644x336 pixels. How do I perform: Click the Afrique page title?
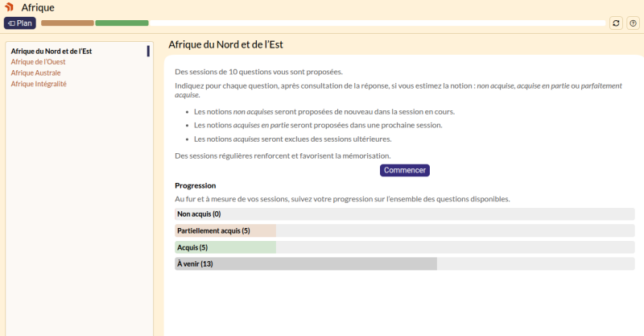[38, 7]
